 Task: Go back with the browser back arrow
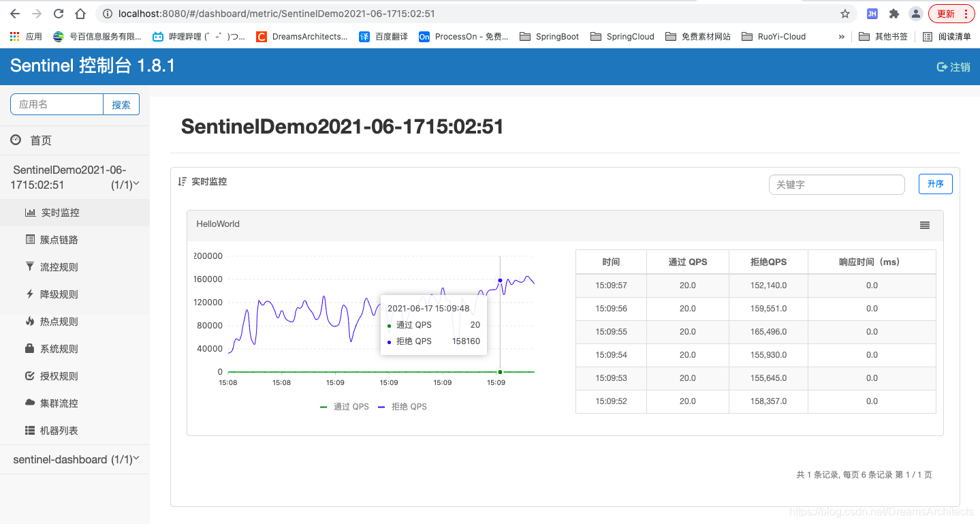pos(15,14)
